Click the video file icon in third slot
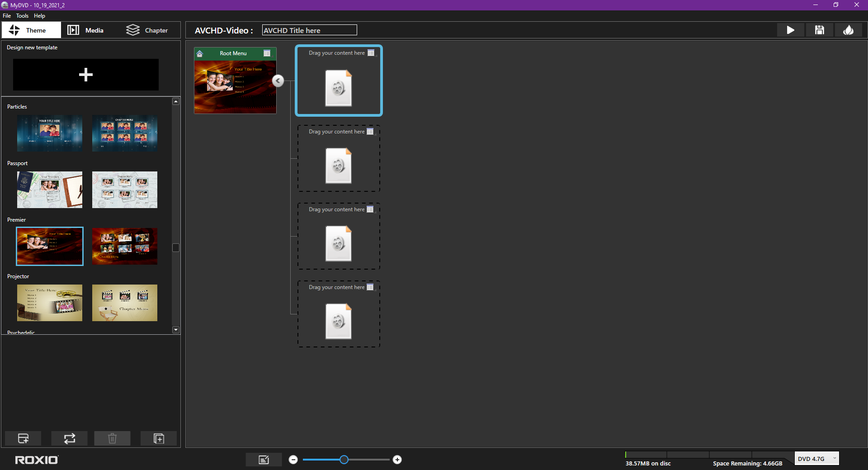This screenshot has height=470, width=868. tap(339, 243)
